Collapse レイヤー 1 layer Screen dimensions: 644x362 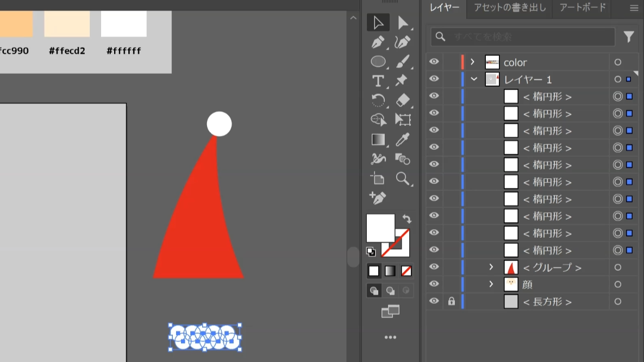pyautogui.click(x=474, y=79)
